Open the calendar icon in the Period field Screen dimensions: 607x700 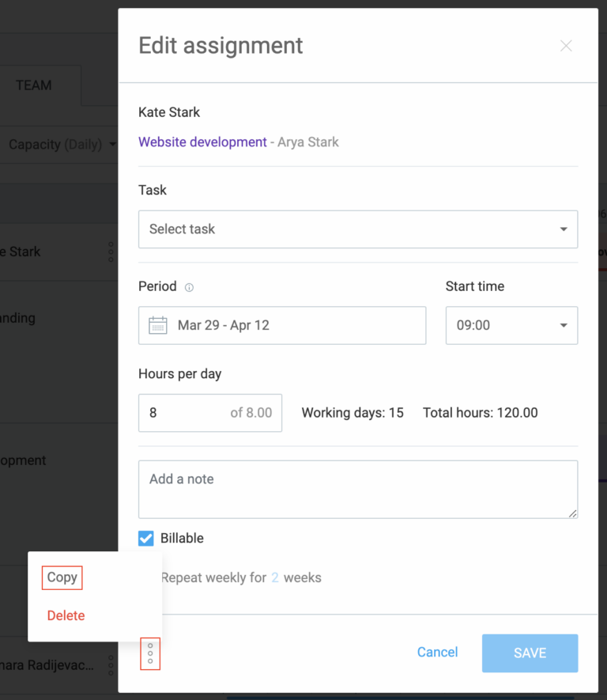point(156,325)
